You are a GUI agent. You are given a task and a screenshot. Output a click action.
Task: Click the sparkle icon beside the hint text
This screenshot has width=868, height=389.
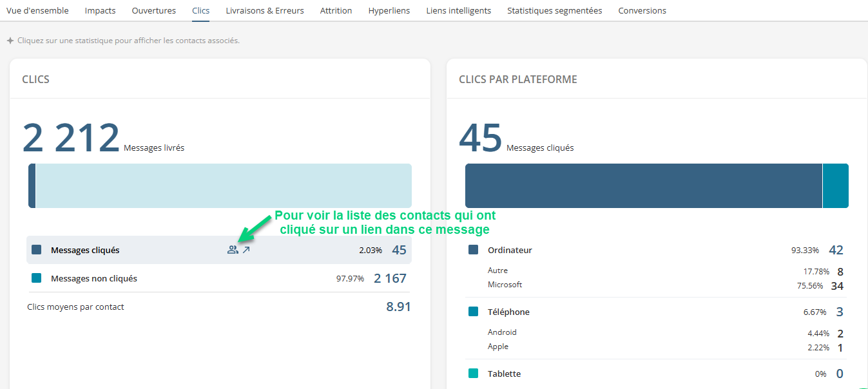[10, 41]
